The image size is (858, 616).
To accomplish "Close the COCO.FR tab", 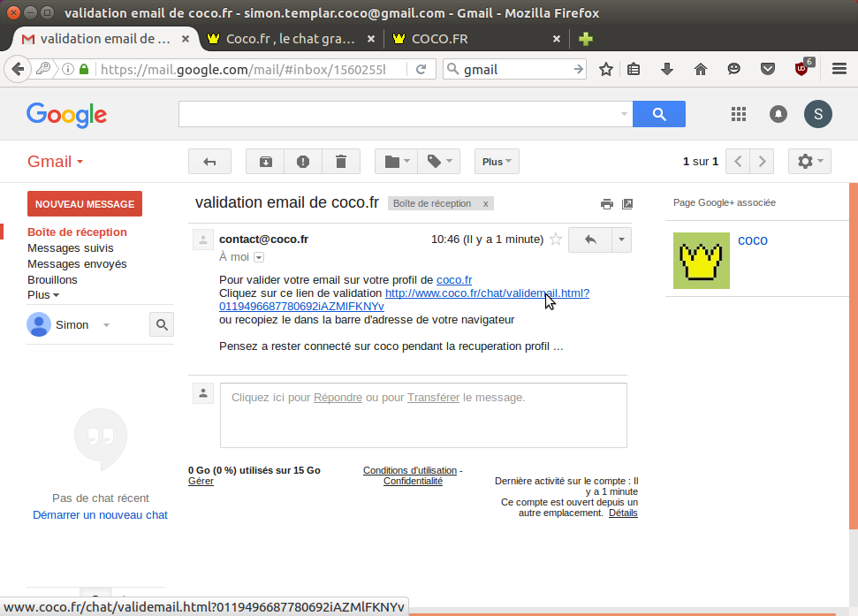I will pyautogui.click(x=557, y=39).
